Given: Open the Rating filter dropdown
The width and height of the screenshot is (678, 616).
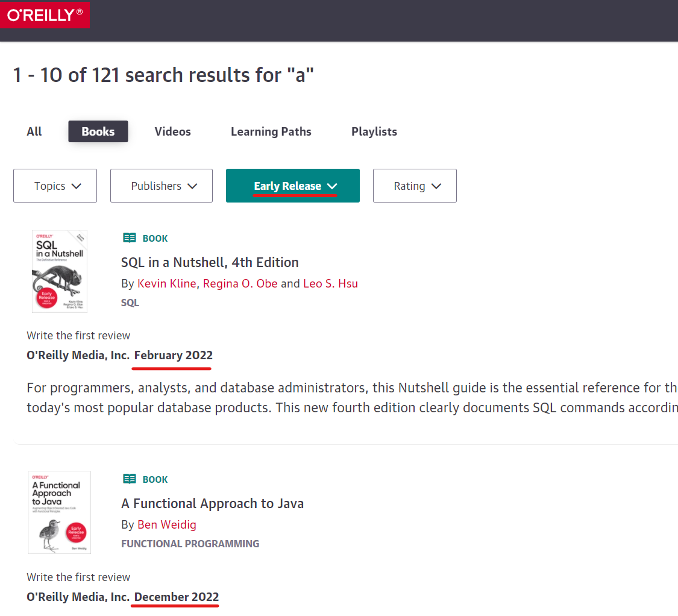Looking at the screenshot, I should click(x=415, y=186).
